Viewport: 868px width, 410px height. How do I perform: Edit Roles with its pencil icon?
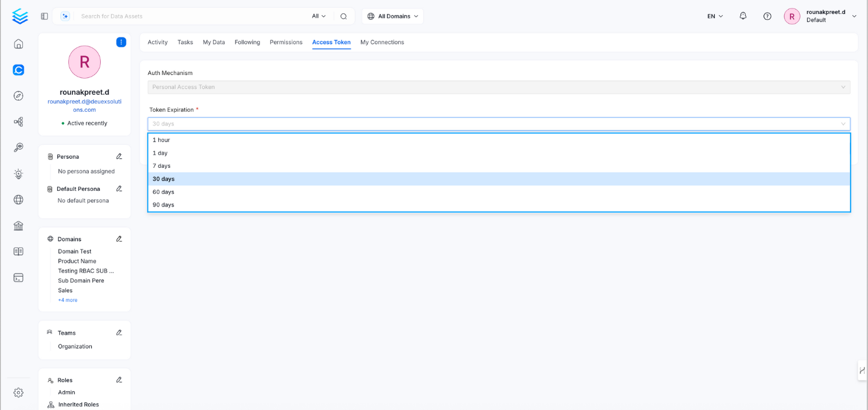pos(119,380)
